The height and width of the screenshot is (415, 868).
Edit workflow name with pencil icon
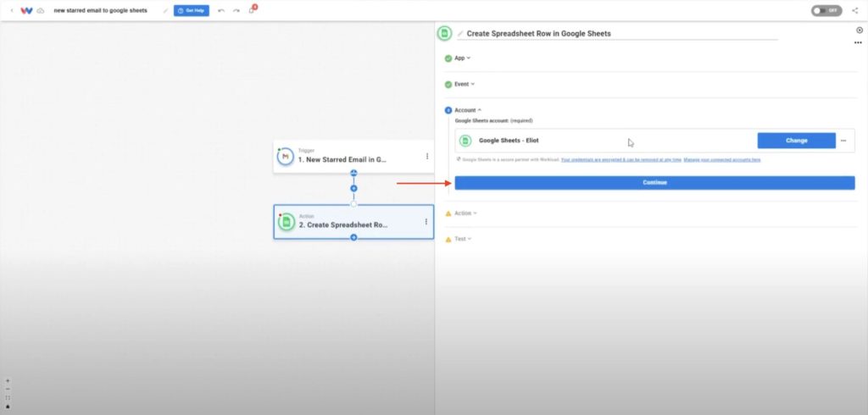[165, 10]
